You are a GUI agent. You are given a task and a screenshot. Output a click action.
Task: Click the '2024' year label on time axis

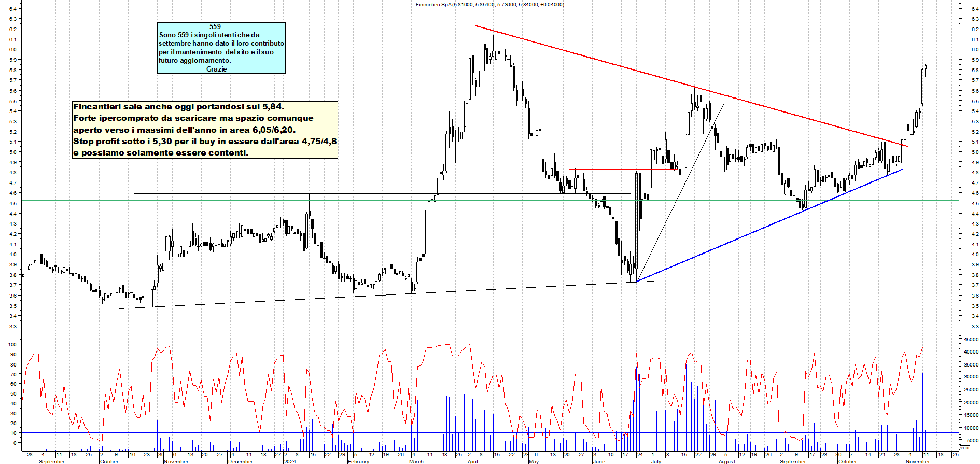tap(290, 461)
